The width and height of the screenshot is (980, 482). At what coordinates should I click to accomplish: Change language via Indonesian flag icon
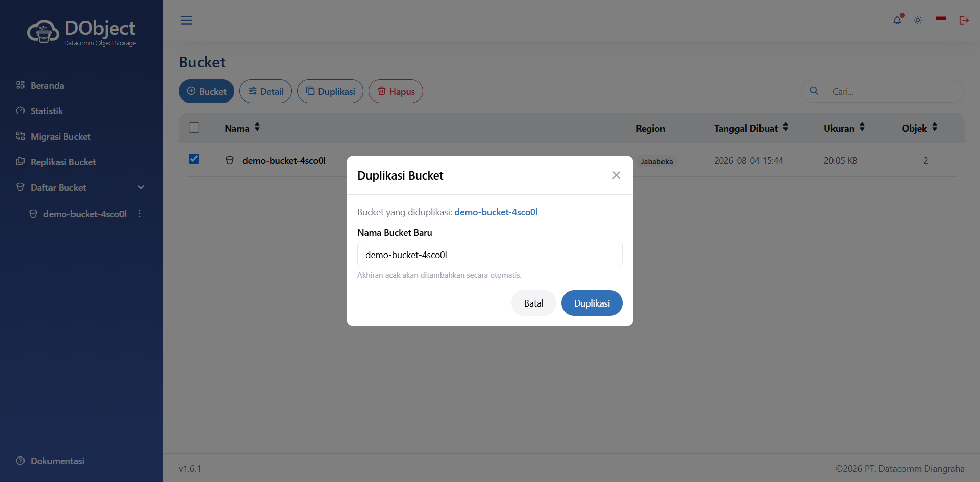(x=941, y=19)
